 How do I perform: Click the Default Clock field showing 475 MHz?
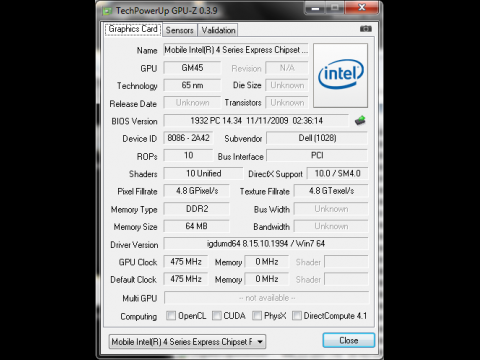[186, 279]
